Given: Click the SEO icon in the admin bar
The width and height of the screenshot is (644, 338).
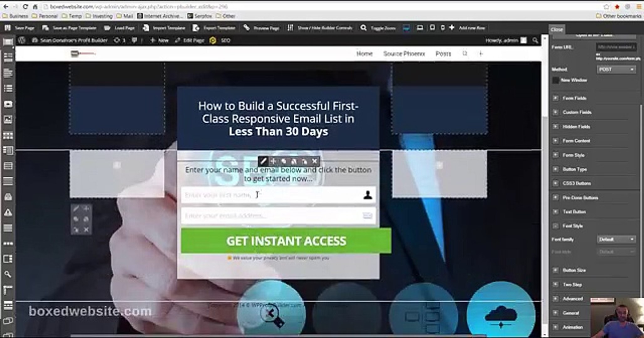Looking at the screenshot, I should coord(213,40).
